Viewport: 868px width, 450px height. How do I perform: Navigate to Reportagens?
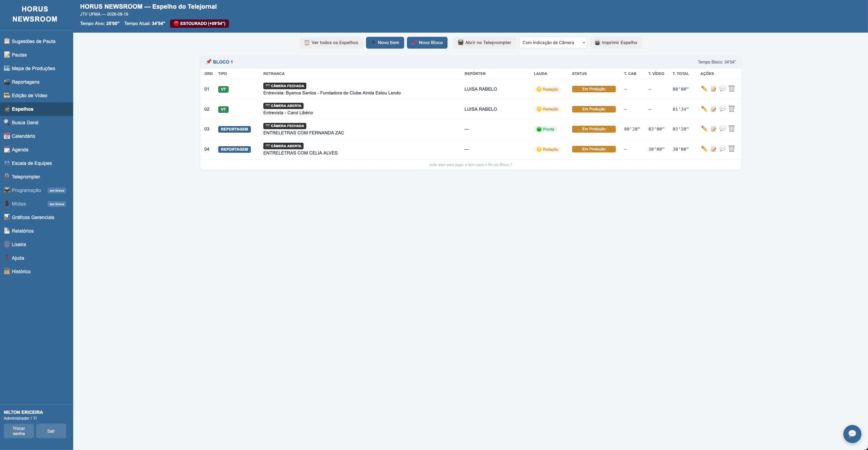(x=36, y=82)
